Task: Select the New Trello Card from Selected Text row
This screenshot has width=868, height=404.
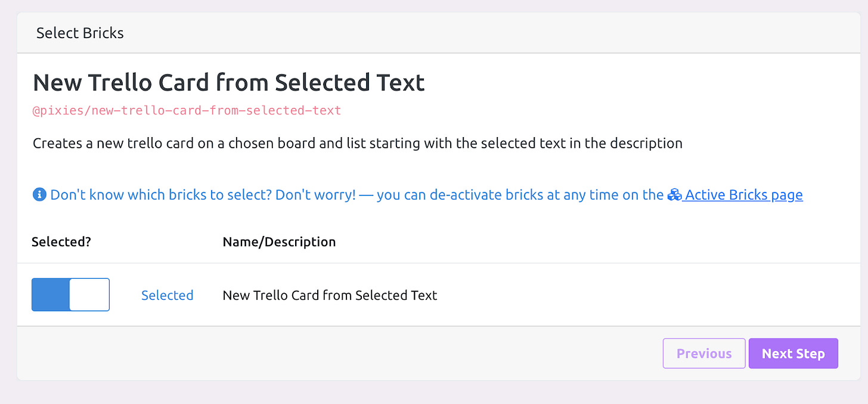Action: point(330,295)
